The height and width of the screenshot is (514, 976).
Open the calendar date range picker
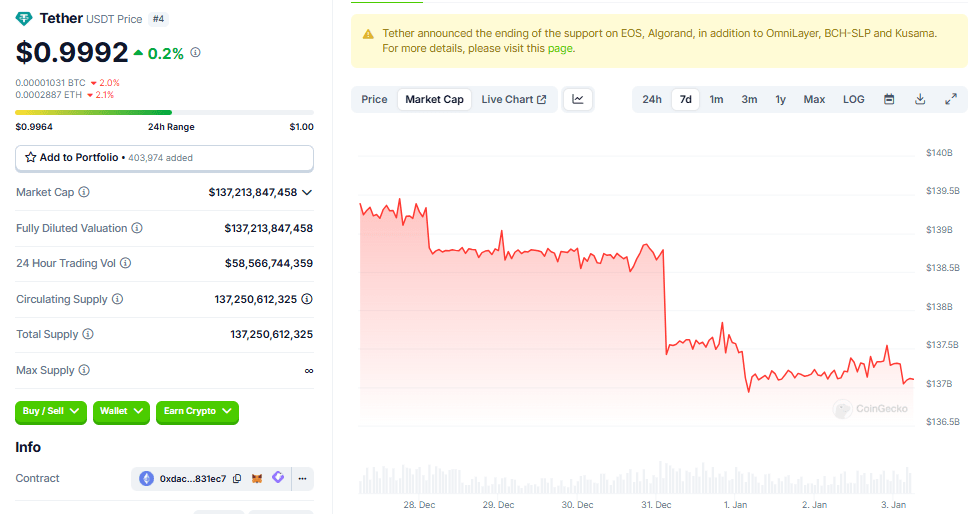889,100
